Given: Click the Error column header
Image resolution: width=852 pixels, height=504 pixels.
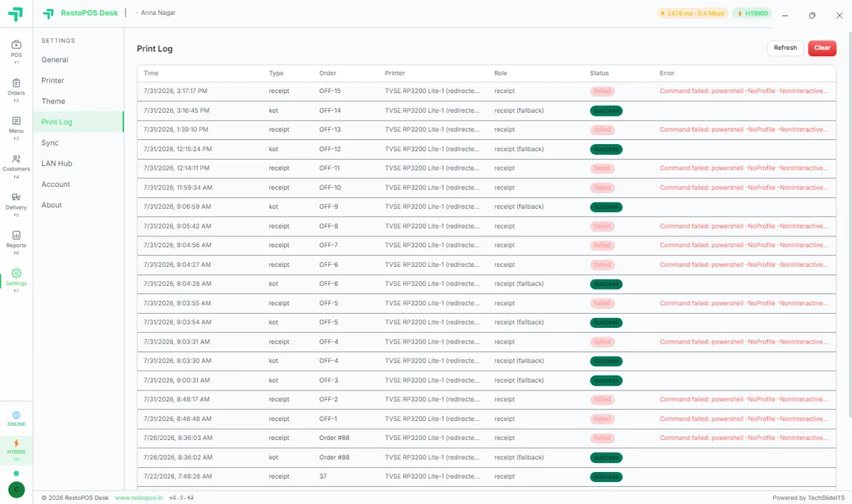Looking at the screenshot, I should (667, 73).
